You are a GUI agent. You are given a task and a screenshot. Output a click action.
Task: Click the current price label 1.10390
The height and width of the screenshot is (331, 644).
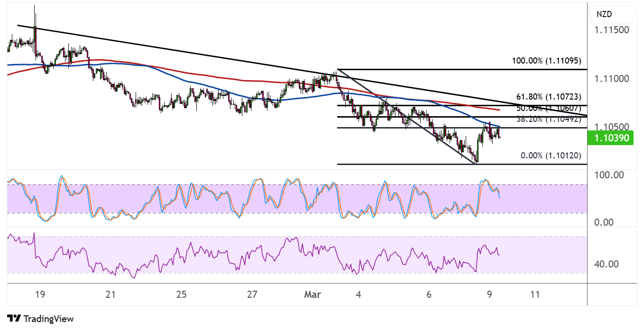pyautogui.click(x=611, y=138)
